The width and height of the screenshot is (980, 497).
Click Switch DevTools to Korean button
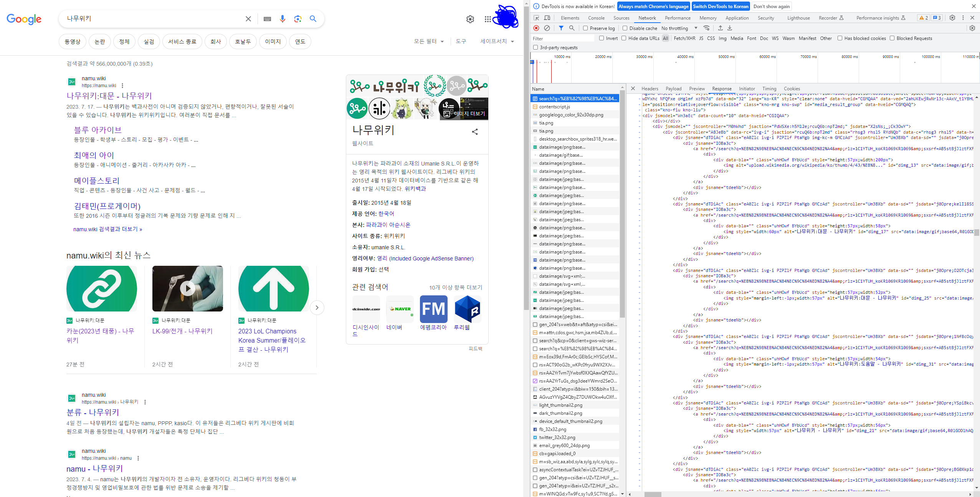coord(720,6)
